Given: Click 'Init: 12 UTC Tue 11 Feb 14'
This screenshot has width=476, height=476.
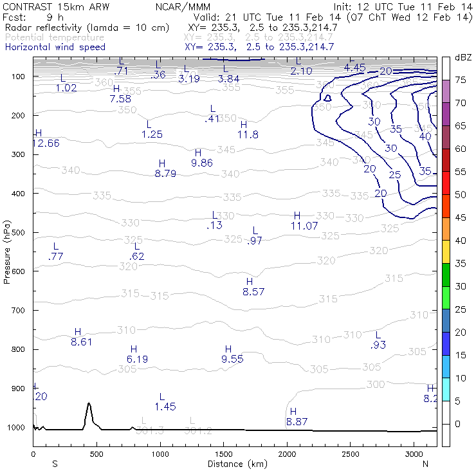Looking at the screenshot, I should (403, 6).
